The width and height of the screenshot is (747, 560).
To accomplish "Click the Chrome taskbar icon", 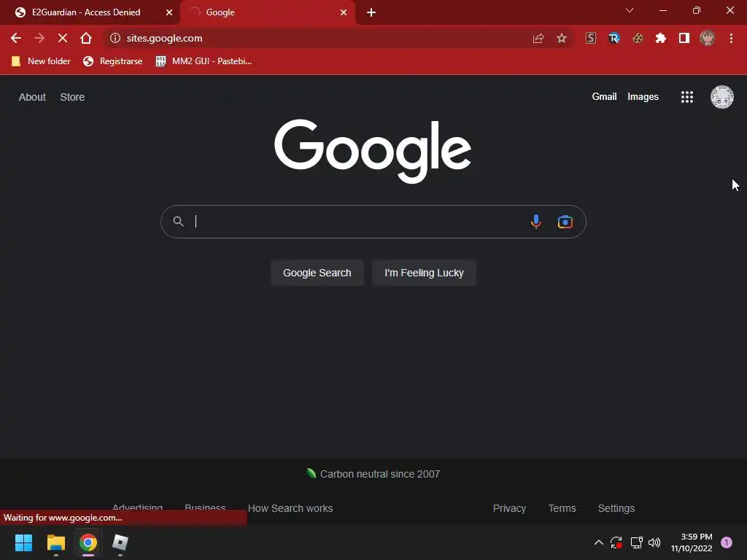I will click(88, 542).
